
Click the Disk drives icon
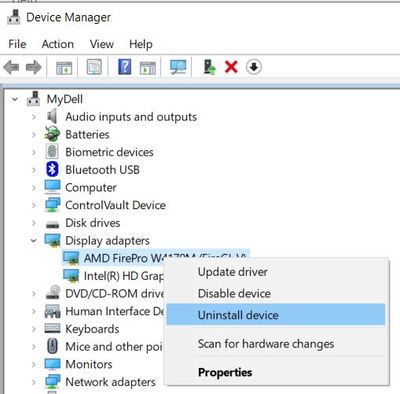pos(52,225)
